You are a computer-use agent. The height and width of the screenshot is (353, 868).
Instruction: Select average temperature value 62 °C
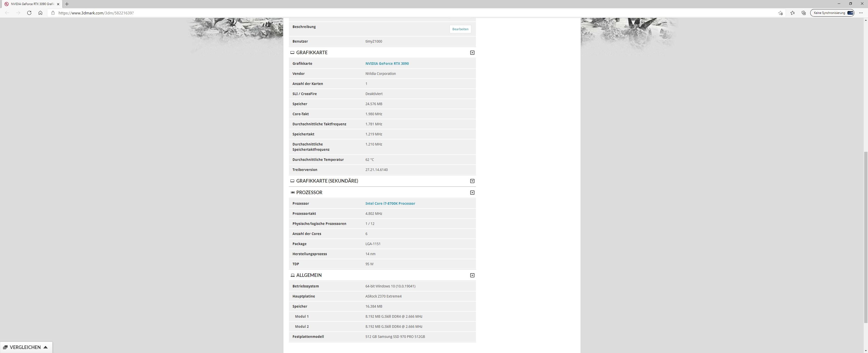369,160
